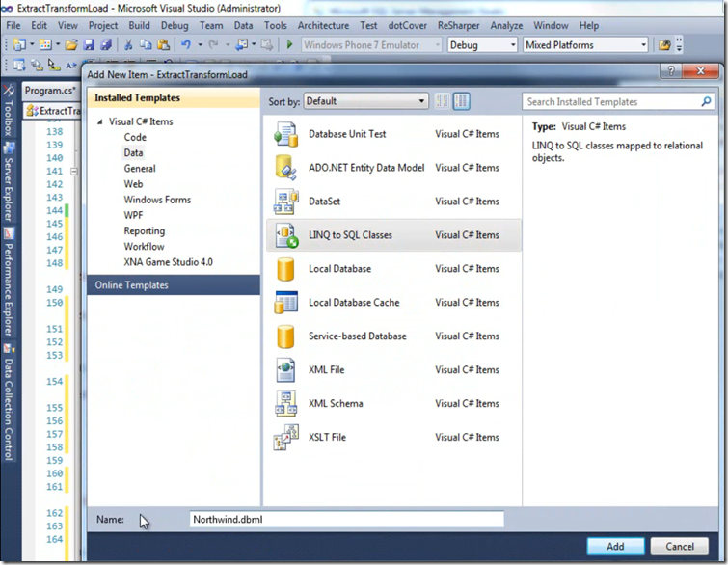This screenshot has height=565, width=728.
Task: Open the Project menu
Action: tap(103, 25)
